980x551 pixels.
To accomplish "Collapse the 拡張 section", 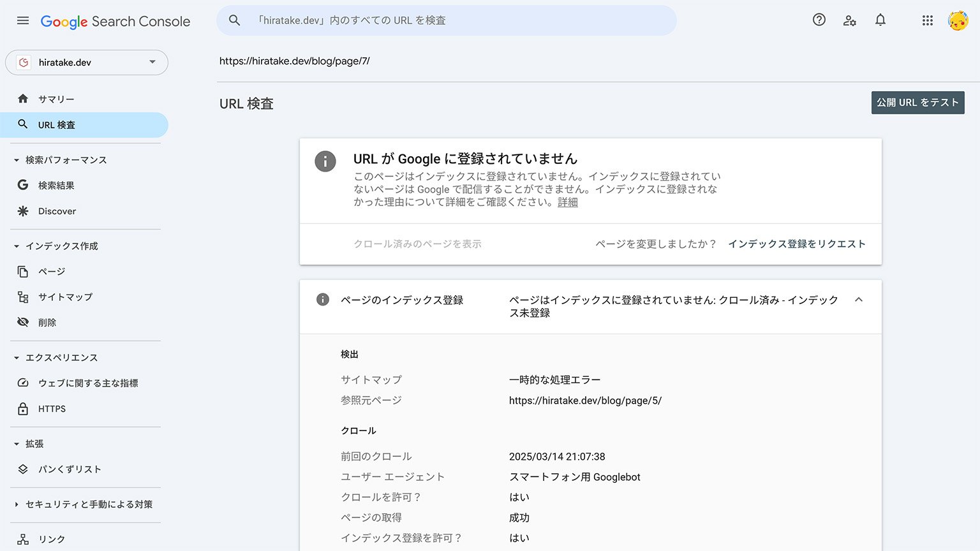I will click(17, 444).
